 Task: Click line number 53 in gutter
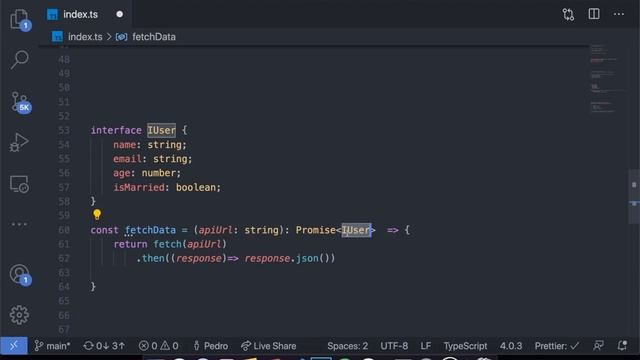click(x=64, y=130)
